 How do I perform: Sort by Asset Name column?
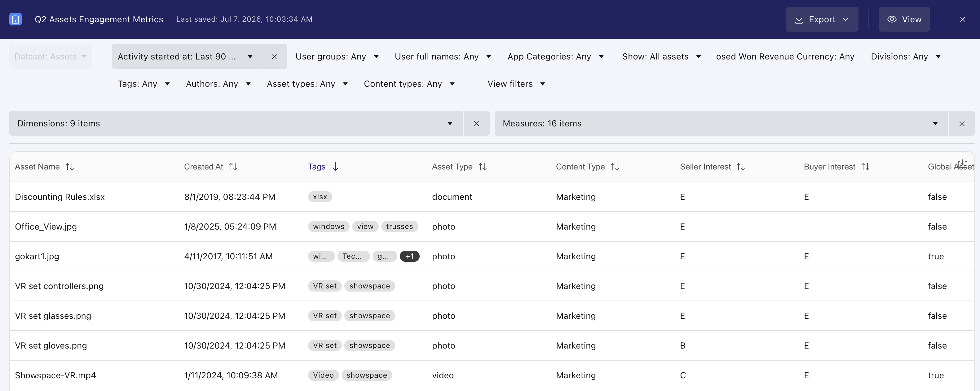point(70,167)
